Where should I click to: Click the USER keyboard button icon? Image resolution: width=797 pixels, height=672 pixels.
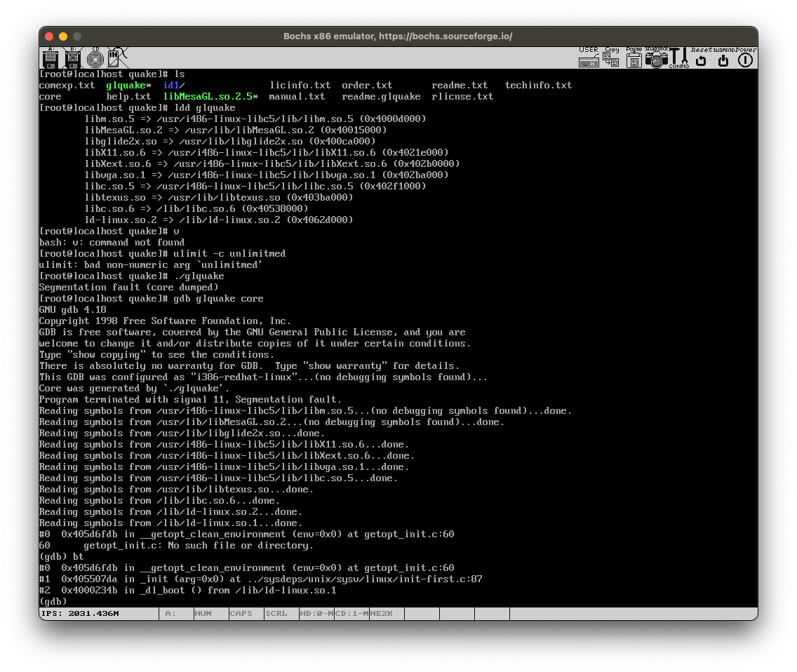[x=589, y=57]
